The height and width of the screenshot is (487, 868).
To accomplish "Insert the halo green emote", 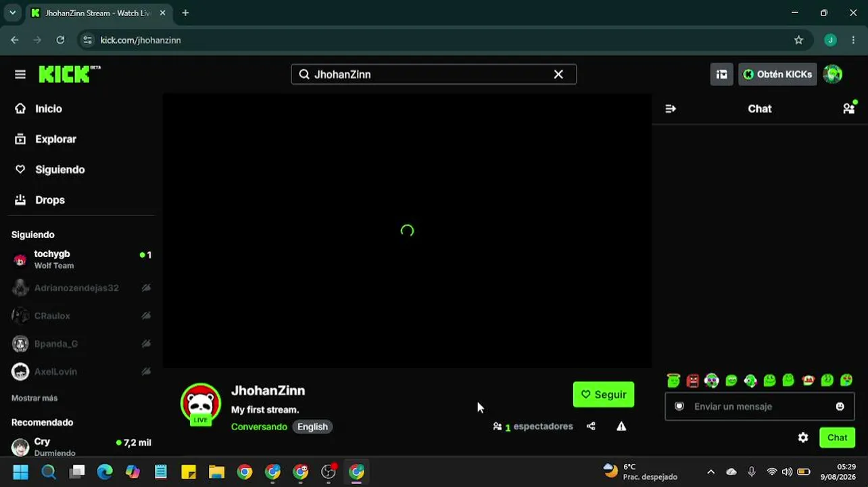I will (x=673, y=381).
